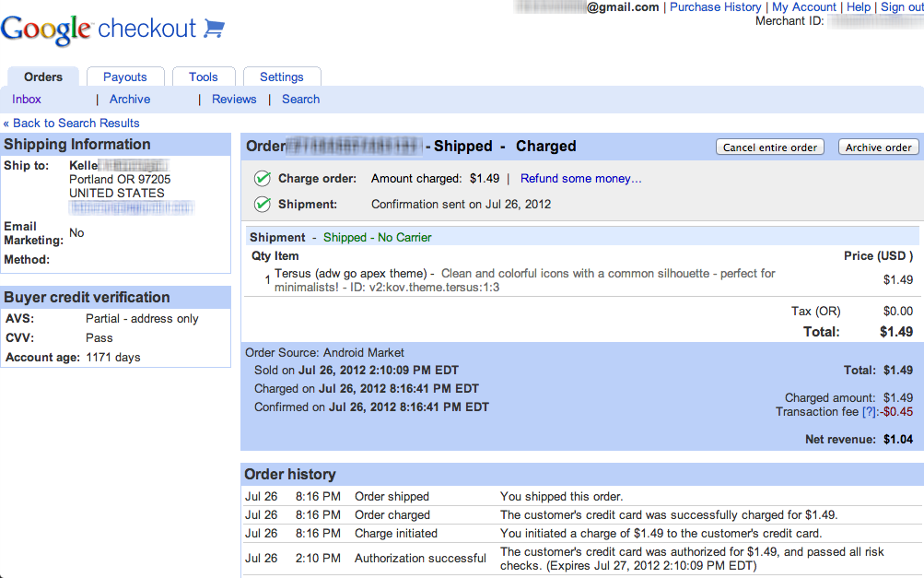Click the Sign out link

[902, 7]
